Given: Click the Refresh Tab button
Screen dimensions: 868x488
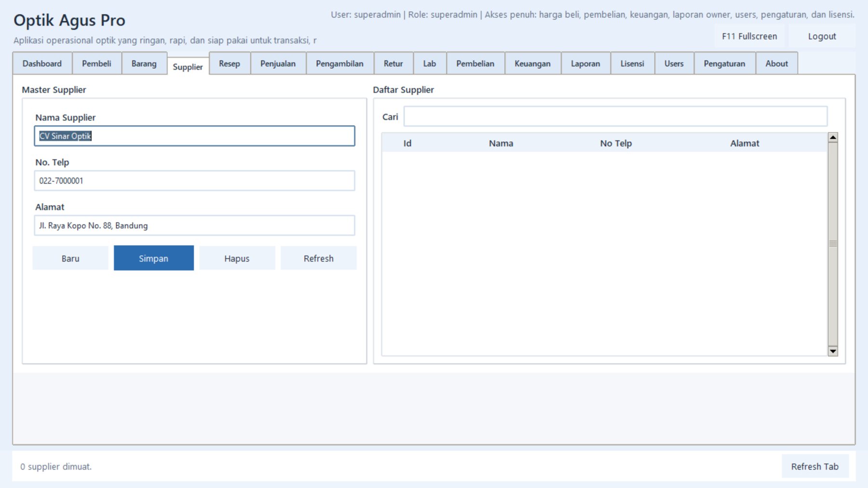Looking at the screenshot, I should click(814, 466).
